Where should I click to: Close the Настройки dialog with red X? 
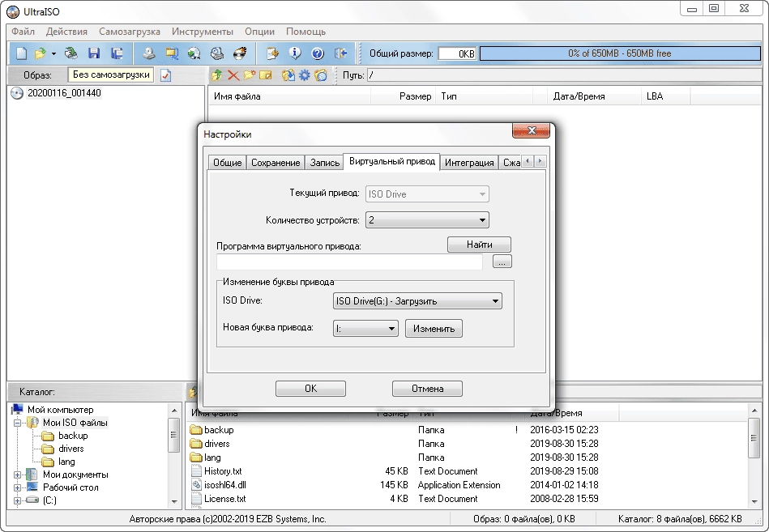531,130
